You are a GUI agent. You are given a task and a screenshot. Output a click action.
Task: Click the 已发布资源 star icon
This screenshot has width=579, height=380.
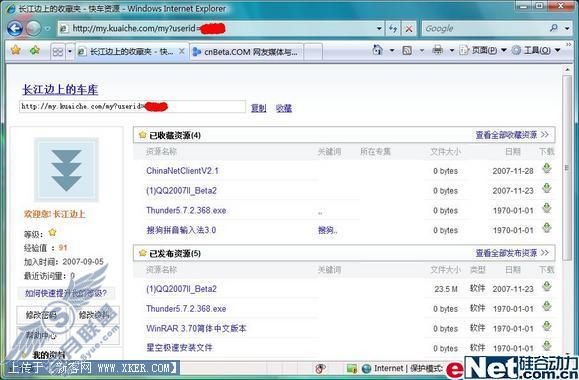[x=143, y=253]
